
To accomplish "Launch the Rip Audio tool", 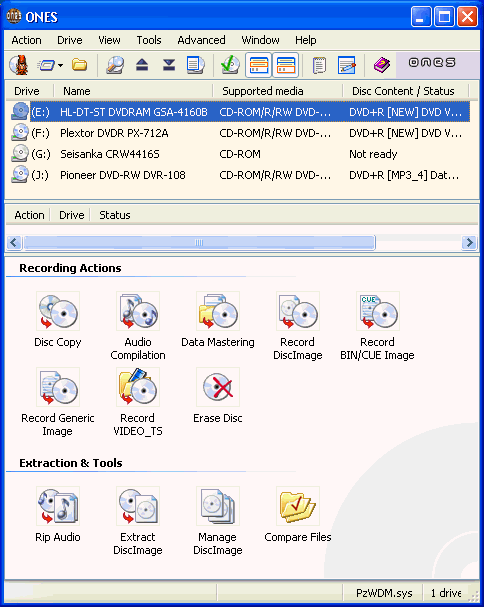I will click(58, 515).
